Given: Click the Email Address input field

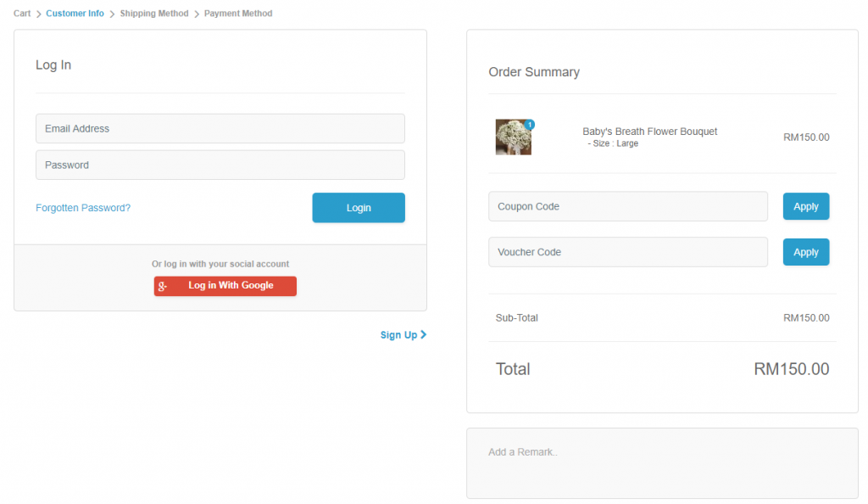Looking at the screenshot, I should pyautogui.click(x=220, y=128).
